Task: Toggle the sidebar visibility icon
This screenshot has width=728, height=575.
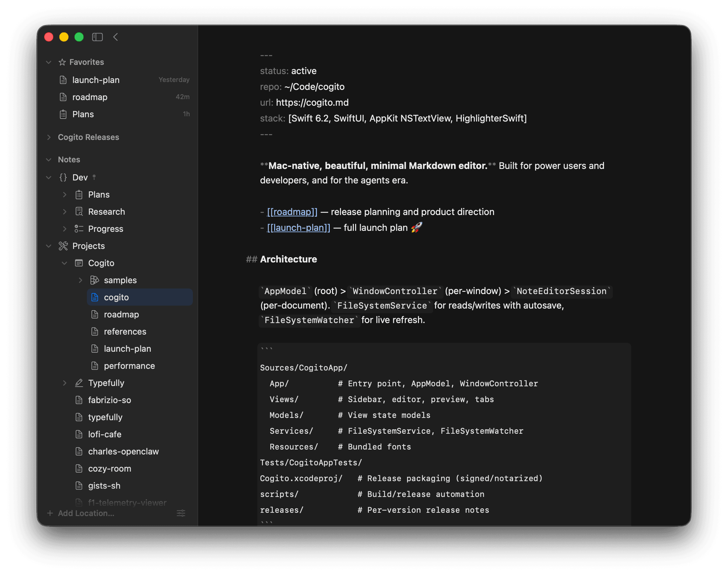Action: 97,37
